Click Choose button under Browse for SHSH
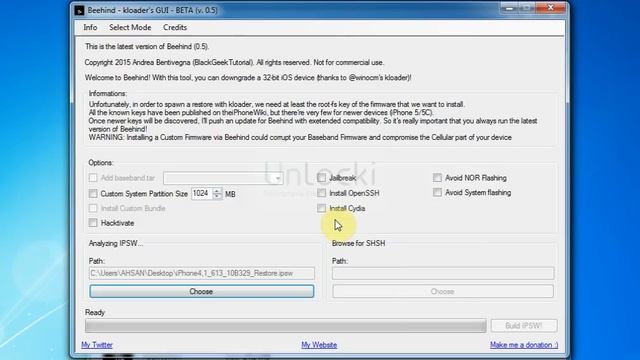This screenshot has height=360, width=640. click(443, 291)
